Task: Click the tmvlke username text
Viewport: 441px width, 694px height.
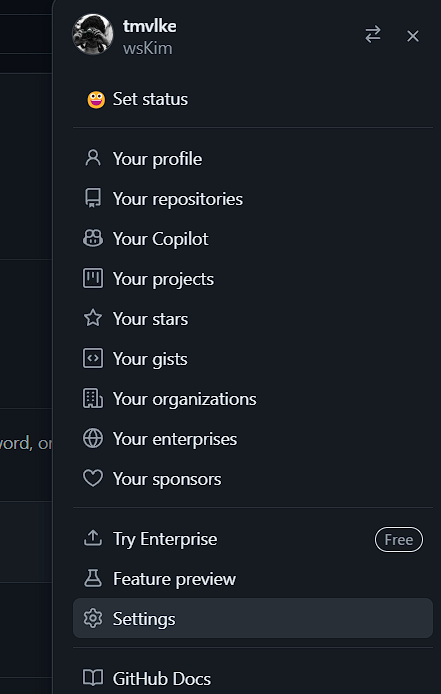Action: pyautogui.click(x=150, y=26)
